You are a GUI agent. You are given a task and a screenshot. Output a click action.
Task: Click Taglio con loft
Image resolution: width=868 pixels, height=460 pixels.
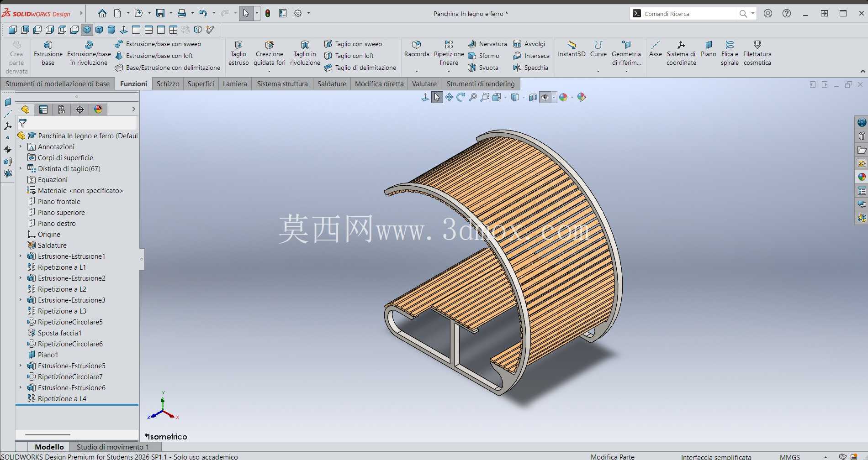click(x=349, y=56)
